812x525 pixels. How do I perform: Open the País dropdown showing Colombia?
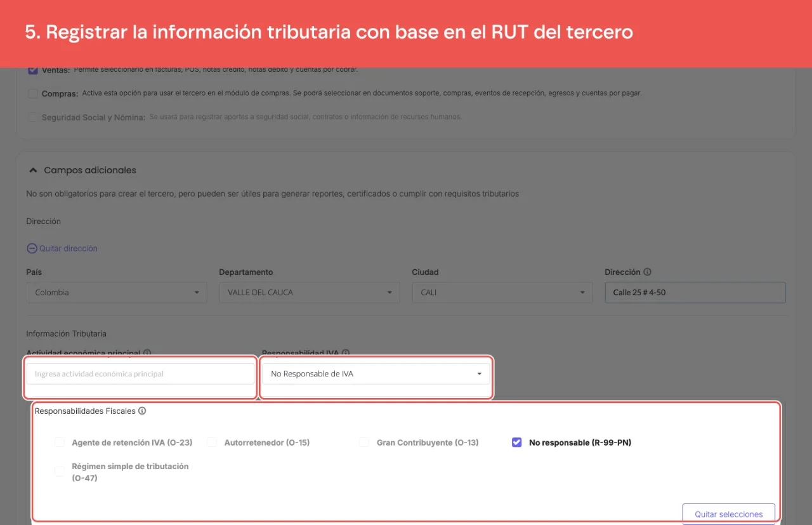117,293
